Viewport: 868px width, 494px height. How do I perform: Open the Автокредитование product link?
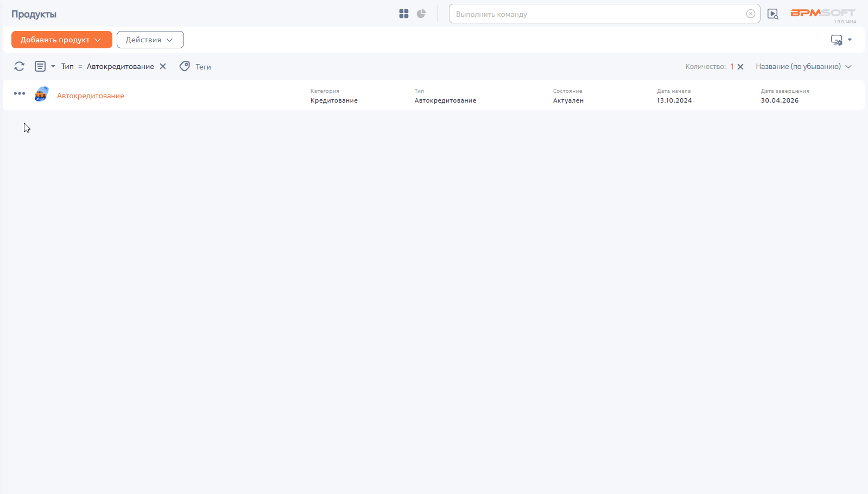pos(91,96)
